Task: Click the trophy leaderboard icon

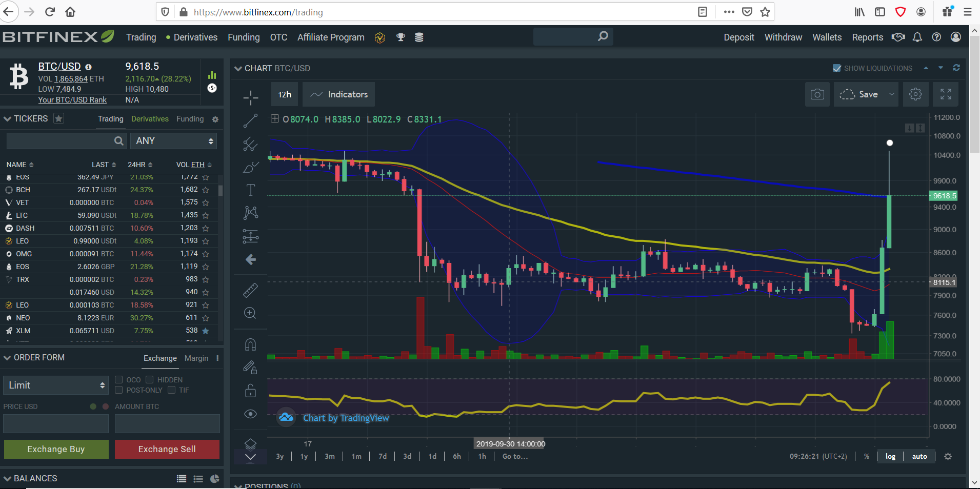Action: [401, 37]
